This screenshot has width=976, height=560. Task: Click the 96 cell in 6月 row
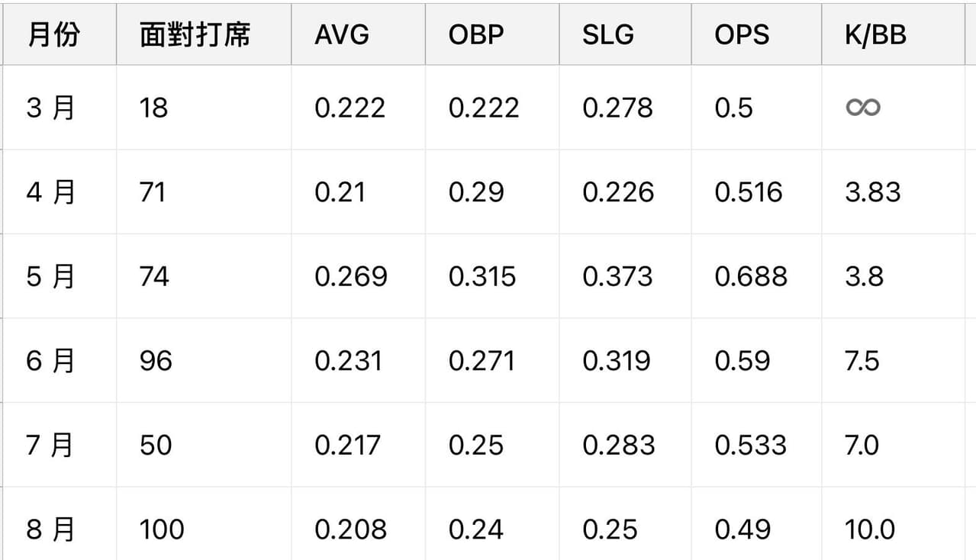(204, 360)
